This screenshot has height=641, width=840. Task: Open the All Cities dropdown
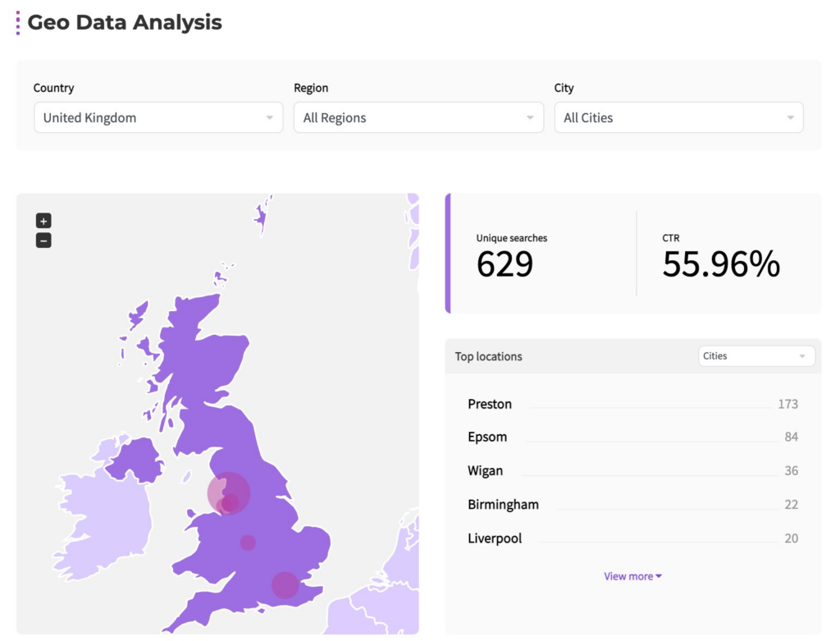point(678,117)
